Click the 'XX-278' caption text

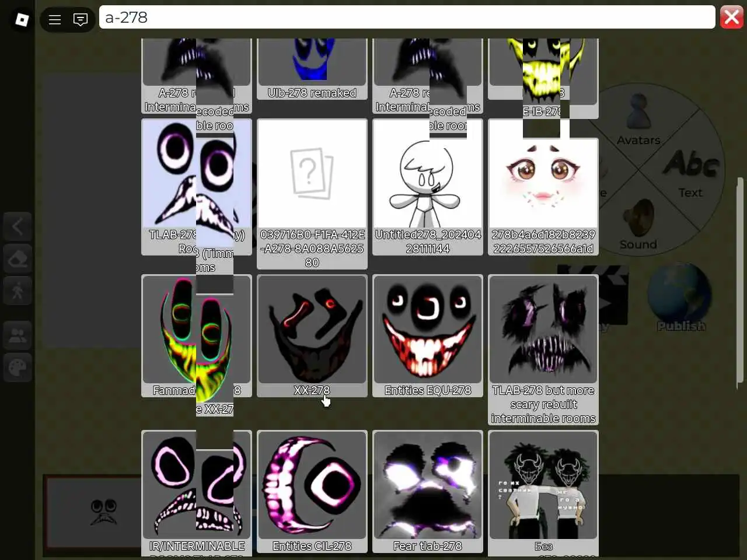(312, 390)
